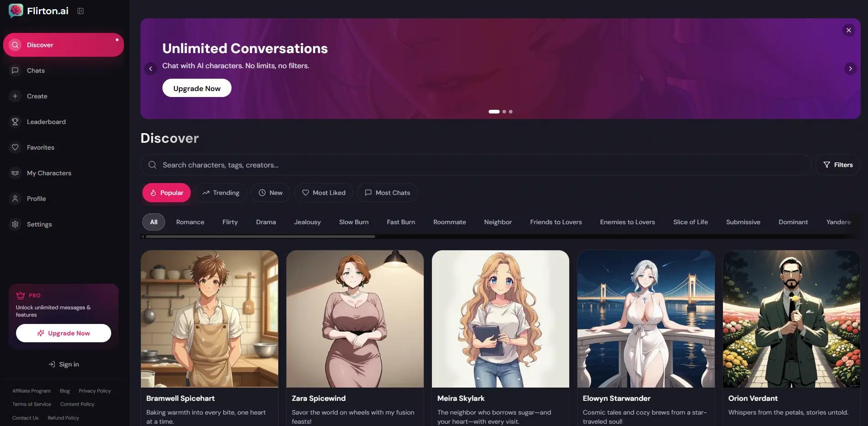This screenshot has width=868, height=426.
Task: Show next banner slide arrow
Action: (x=850, y=69)
